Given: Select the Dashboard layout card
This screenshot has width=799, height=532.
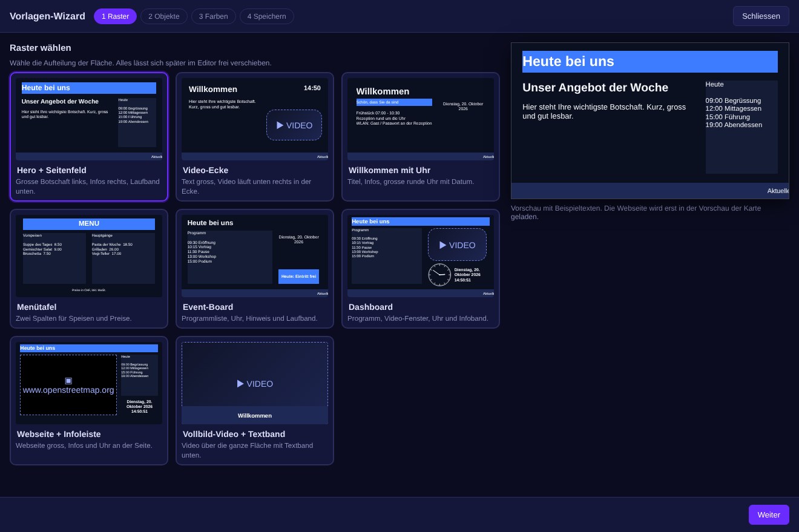Looking at the screenshot, I should point(421,269).
